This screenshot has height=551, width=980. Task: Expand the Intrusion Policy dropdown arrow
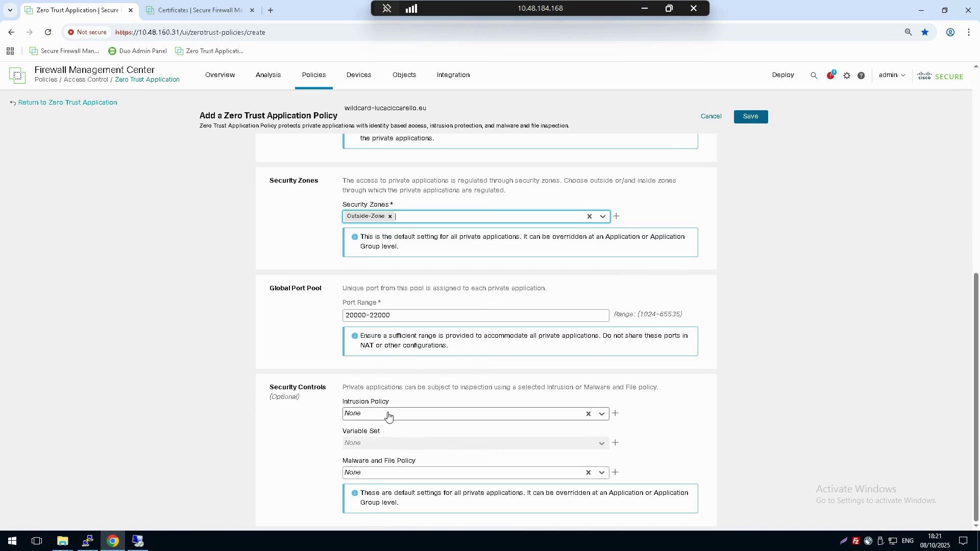[x=602, y=414]
